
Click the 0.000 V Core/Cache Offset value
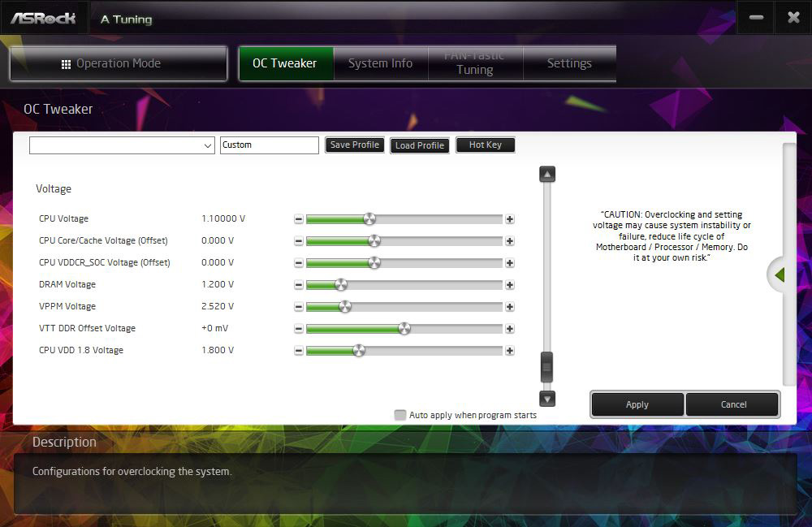[218, 240]
